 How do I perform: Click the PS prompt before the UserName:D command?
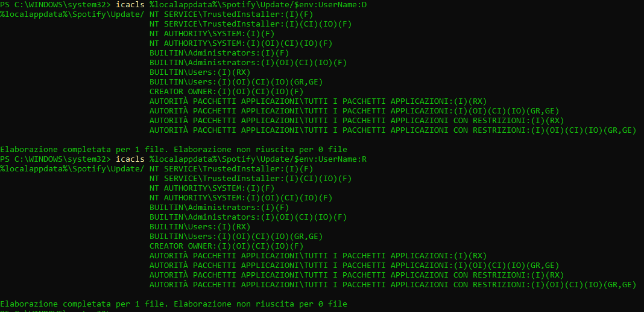pyautogui.click(x=55, y=4)
